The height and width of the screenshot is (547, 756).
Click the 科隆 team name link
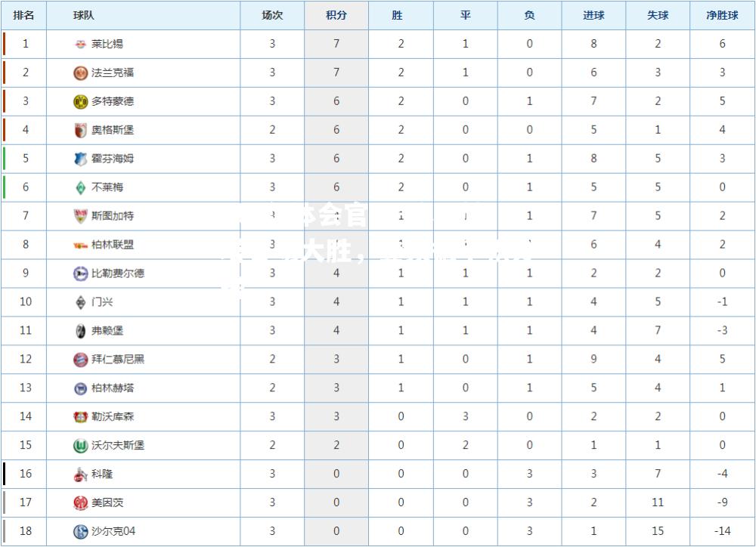[x=102, y=474]
